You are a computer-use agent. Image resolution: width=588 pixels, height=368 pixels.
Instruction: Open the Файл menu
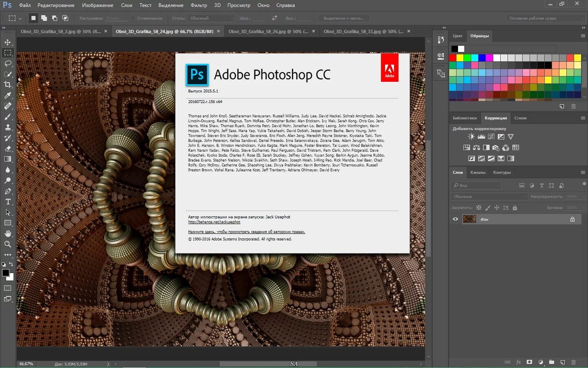click(x=25, y=5)
